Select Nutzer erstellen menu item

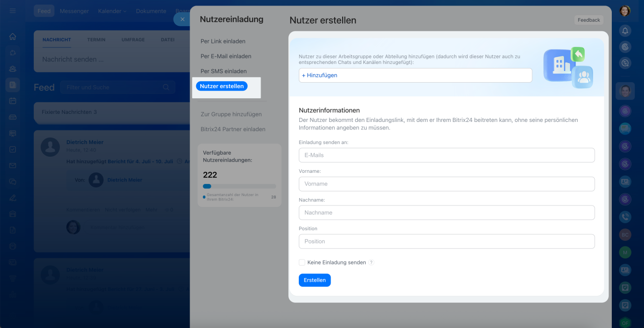[x=222, y=86]
